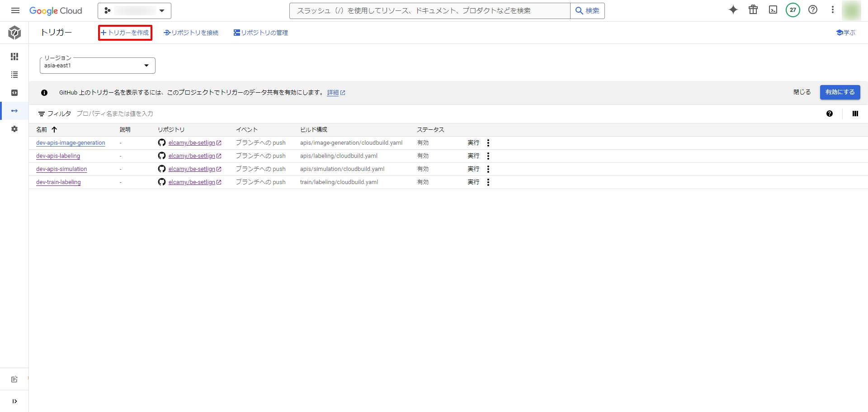
Task: Click the 有効にする button in banner
Action: point(840,92)
